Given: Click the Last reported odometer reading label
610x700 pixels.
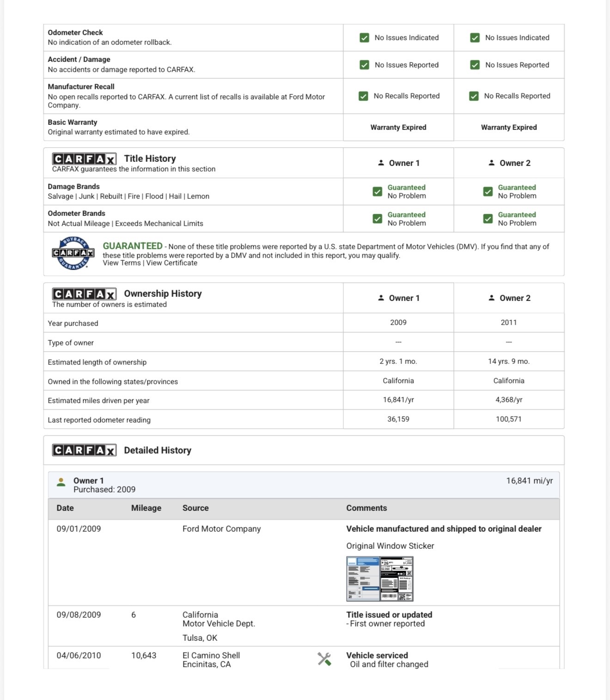Looking at the screenshot, I should coord(99,420).
